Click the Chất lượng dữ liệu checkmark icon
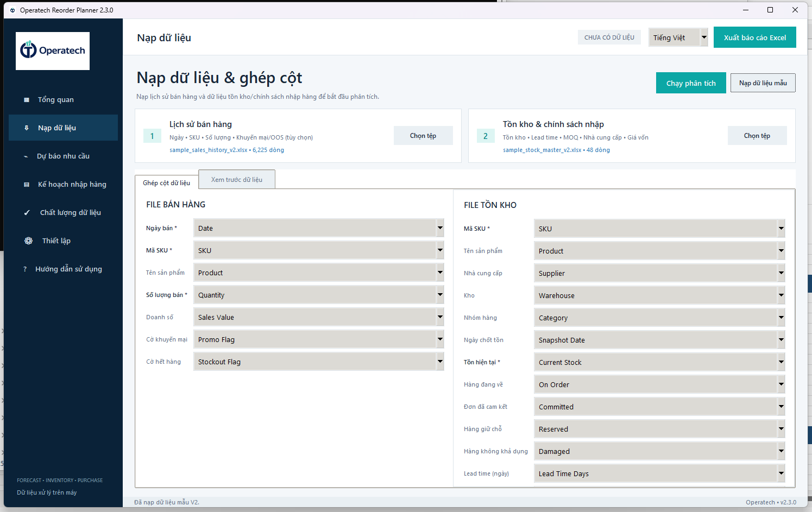This screenshot has height=512, width=812. click(x=27, y=213)
